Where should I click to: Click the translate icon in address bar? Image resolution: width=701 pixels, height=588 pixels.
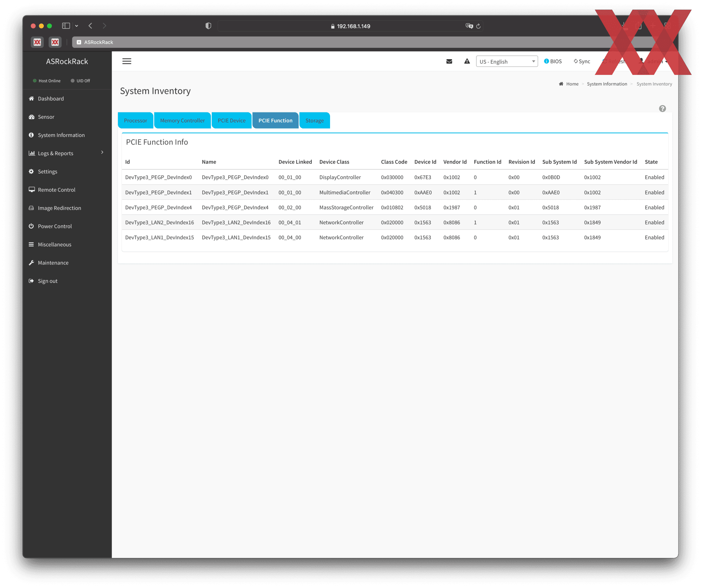tap(469, 26)
